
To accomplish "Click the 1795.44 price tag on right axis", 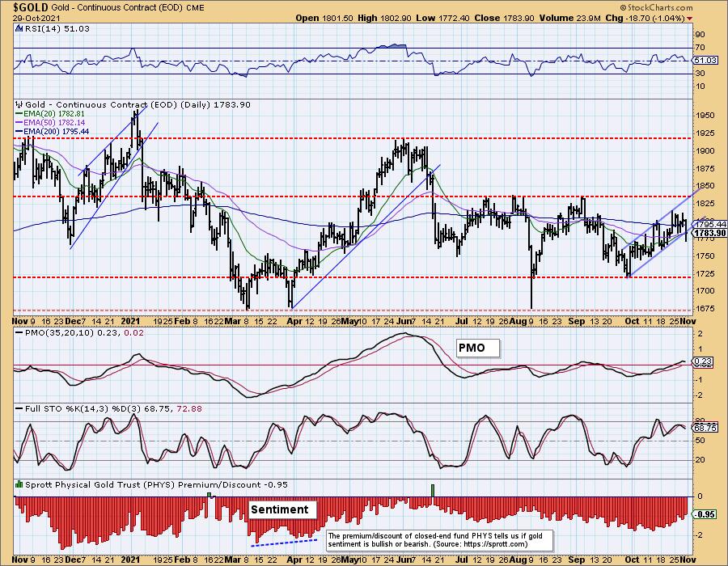I will [x=710, y=224].
